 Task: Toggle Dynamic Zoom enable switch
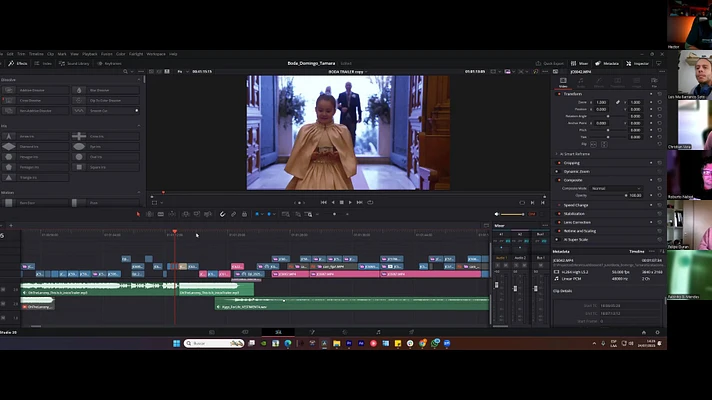557,172
